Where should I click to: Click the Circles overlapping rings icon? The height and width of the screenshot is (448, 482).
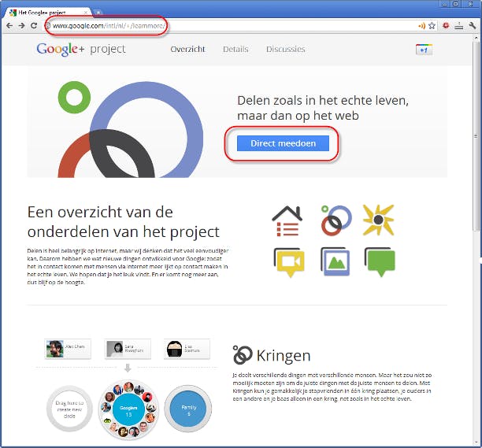coord(336,220)
